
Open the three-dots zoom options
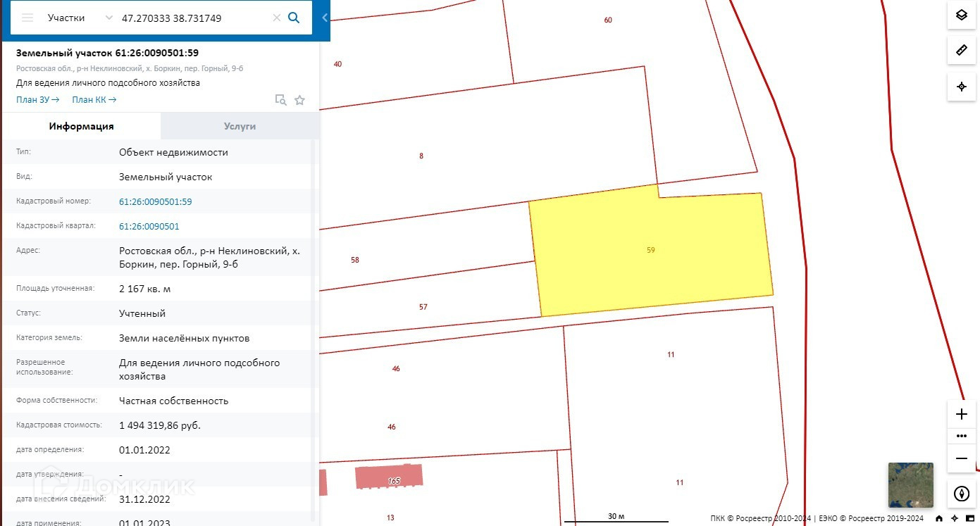click(x=962, y=436)
